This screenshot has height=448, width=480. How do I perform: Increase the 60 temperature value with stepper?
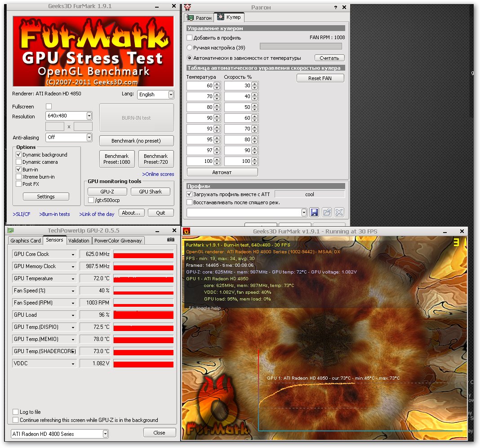(x=217, y=84)
